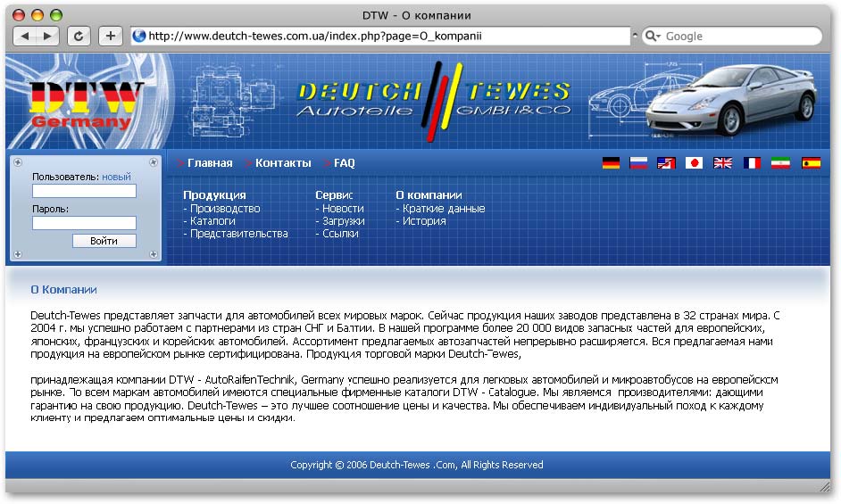Click the USA/Canada combined flag icon

[x=666, y=163]
